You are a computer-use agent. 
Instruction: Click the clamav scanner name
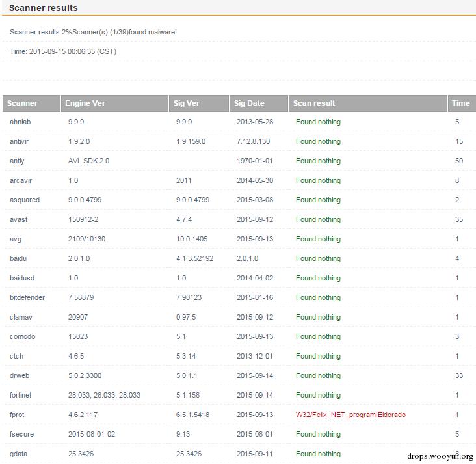21,317
